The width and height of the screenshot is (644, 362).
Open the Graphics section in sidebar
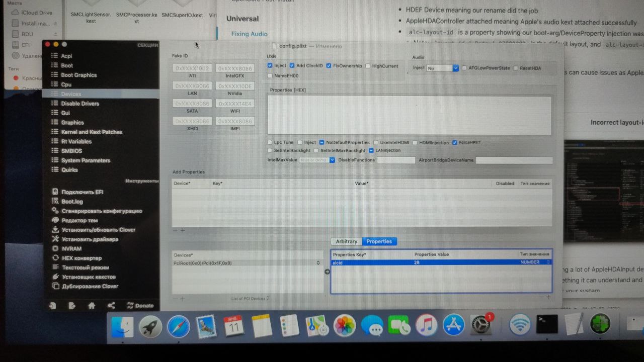(72, 123)
